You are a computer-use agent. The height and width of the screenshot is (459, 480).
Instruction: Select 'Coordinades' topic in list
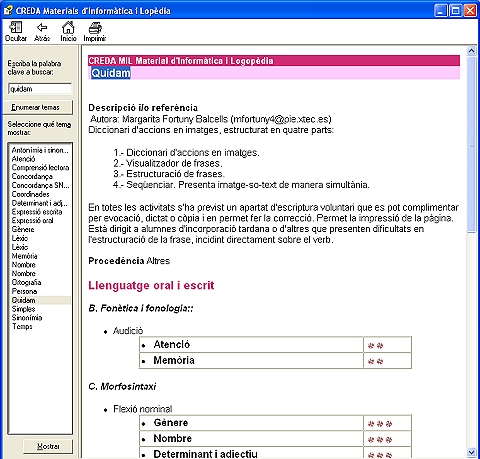coord(30,194)
